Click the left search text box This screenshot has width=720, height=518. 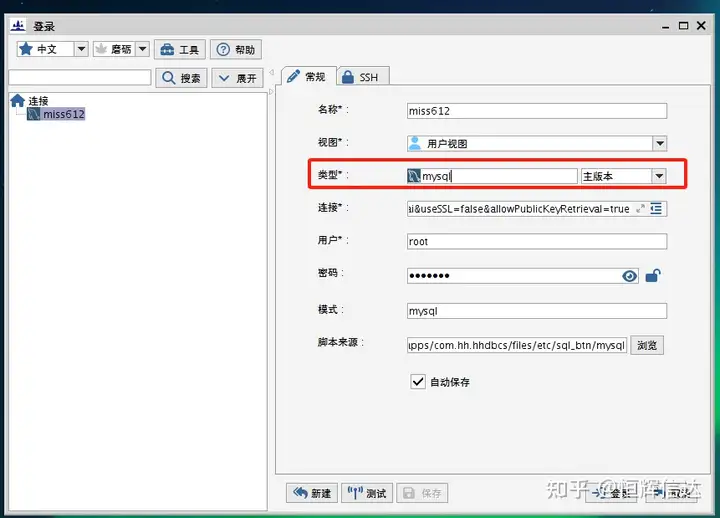pyautogui.click(x=79, y=77)
